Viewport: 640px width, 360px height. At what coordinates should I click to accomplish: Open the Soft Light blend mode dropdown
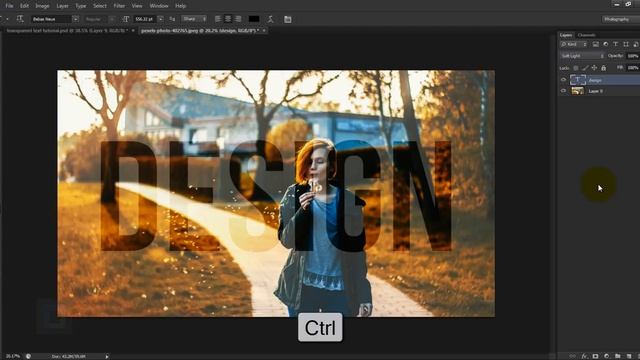[x=582, y=56]
